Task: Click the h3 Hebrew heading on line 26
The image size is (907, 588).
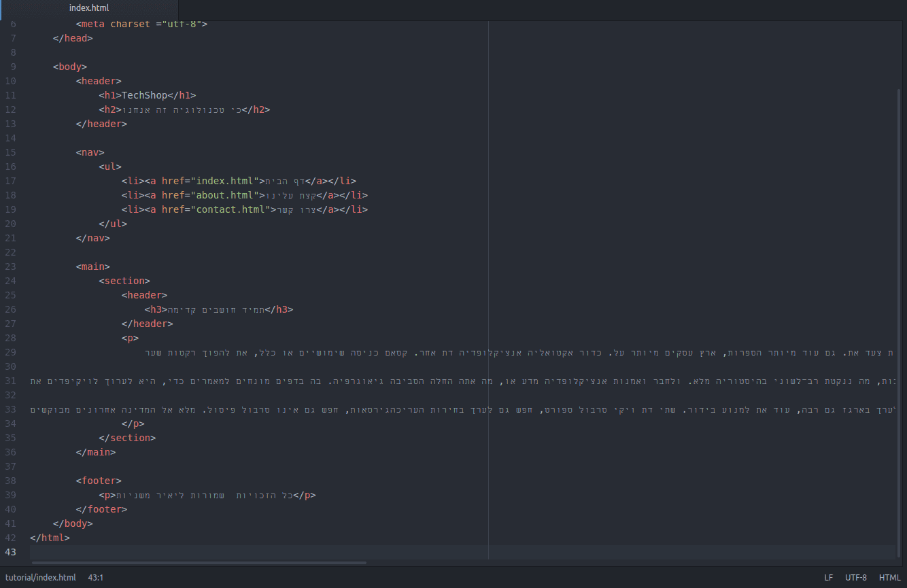Action: click(x=216, y=309)
